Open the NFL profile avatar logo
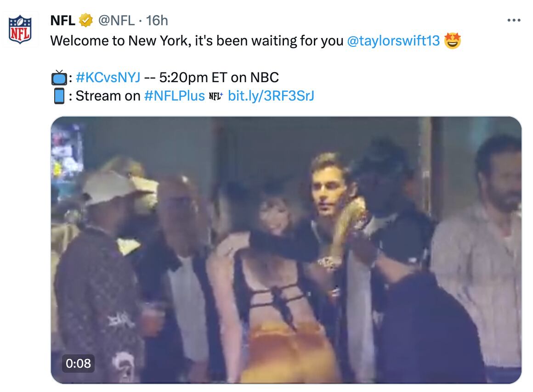The image size is (533, 392). point(20,30)
